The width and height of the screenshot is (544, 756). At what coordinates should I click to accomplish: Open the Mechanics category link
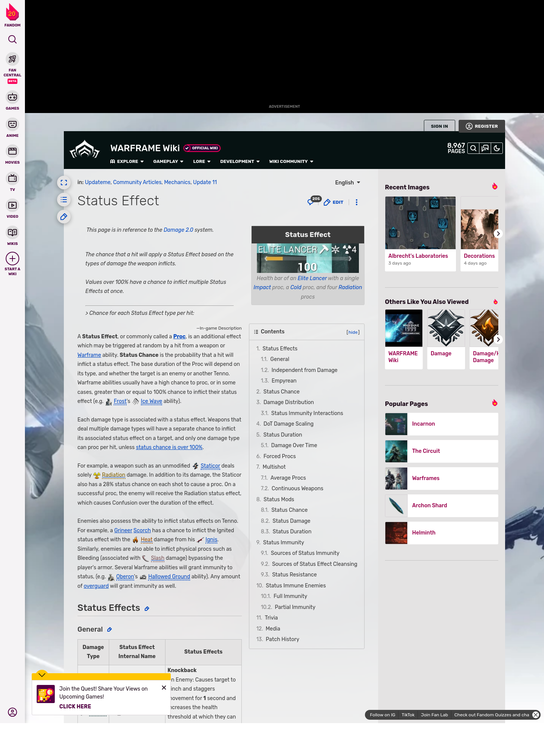[177, 182]
